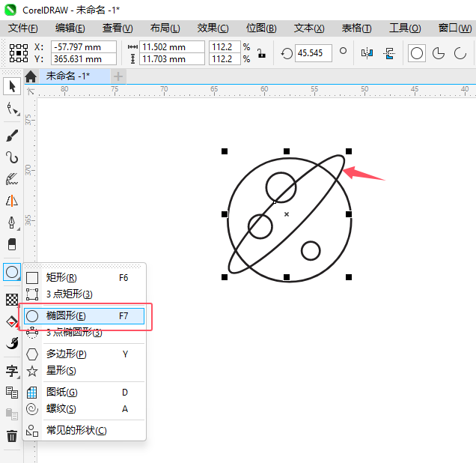476x463 pixels.
Task: Add a new document with plus tab
Action: click(118, 76)
